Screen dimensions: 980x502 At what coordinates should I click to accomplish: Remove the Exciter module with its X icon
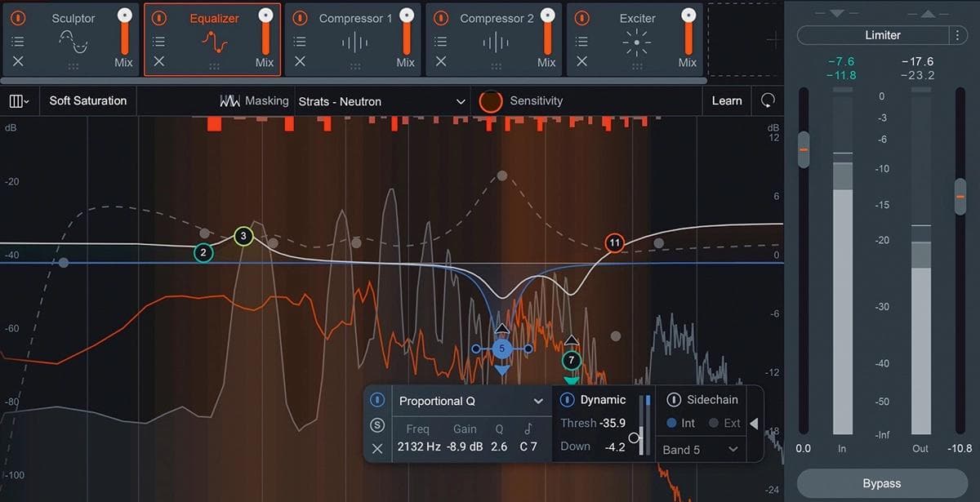pyautogui.click(x=581, y=61)
